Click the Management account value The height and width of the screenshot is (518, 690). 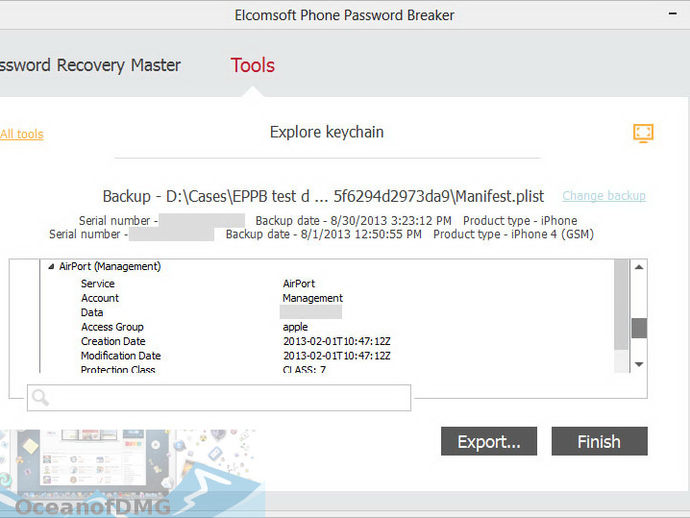click(312, 298)
